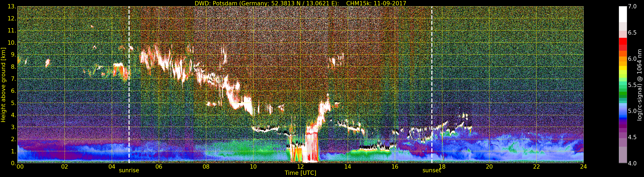This screenshot has height=177, width=644.
Task: Pick the white dashed sunset line
Action: pyautogui.click(x=432, y=85)
